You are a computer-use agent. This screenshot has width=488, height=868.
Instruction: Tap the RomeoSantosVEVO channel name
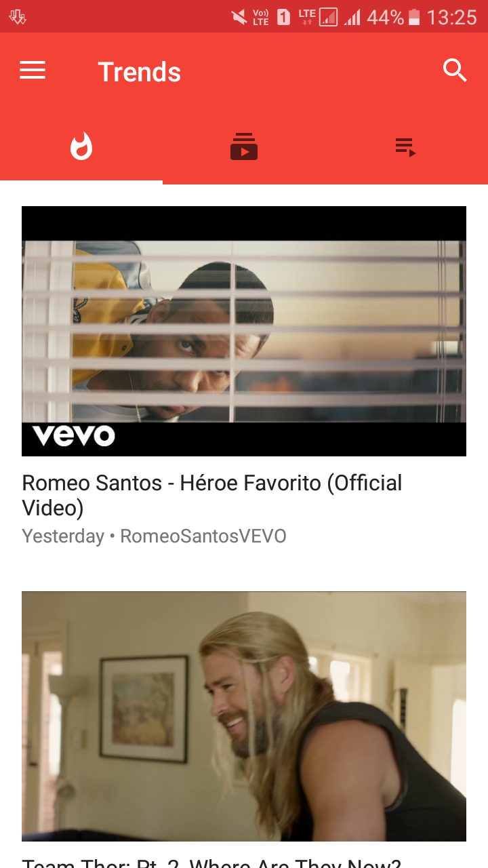(203, 536)
